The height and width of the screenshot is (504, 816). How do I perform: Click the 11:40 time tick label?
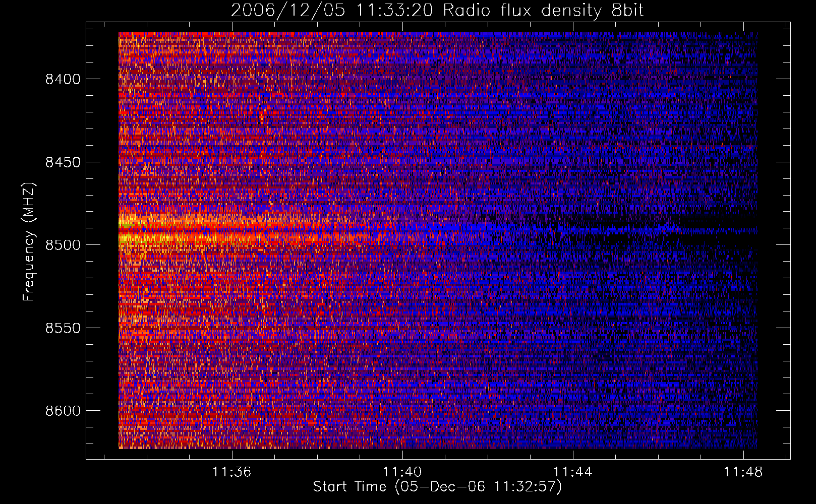tap(402, 472)
